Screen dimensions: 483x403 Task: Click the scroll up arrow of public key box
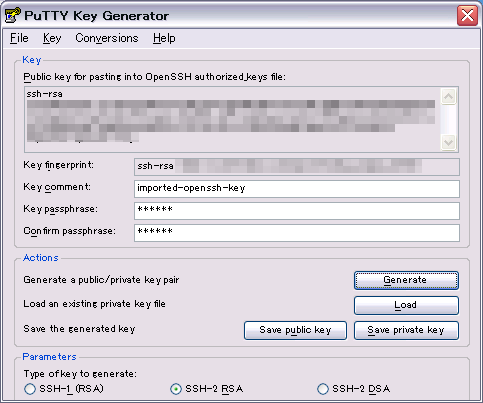[449, 97]
